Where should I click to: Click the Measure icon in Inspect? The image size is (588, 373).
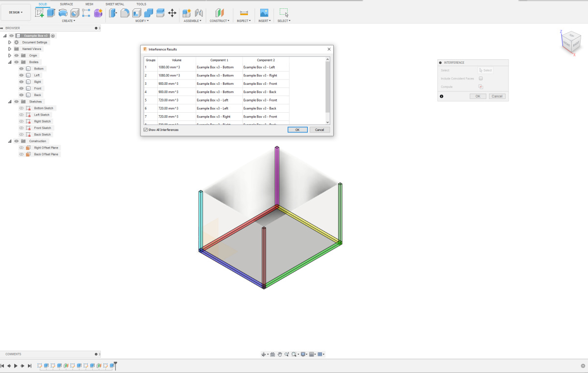point(244,13)
